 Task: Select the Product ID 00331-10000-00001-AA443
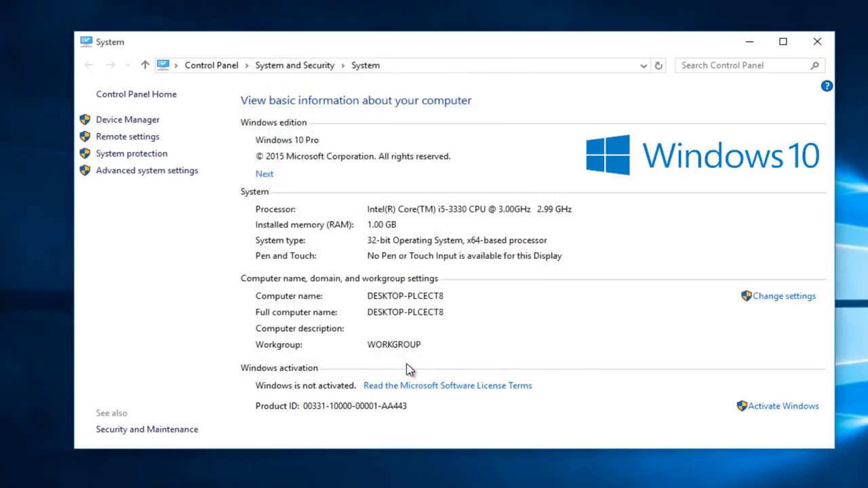(x=355, y=405)
